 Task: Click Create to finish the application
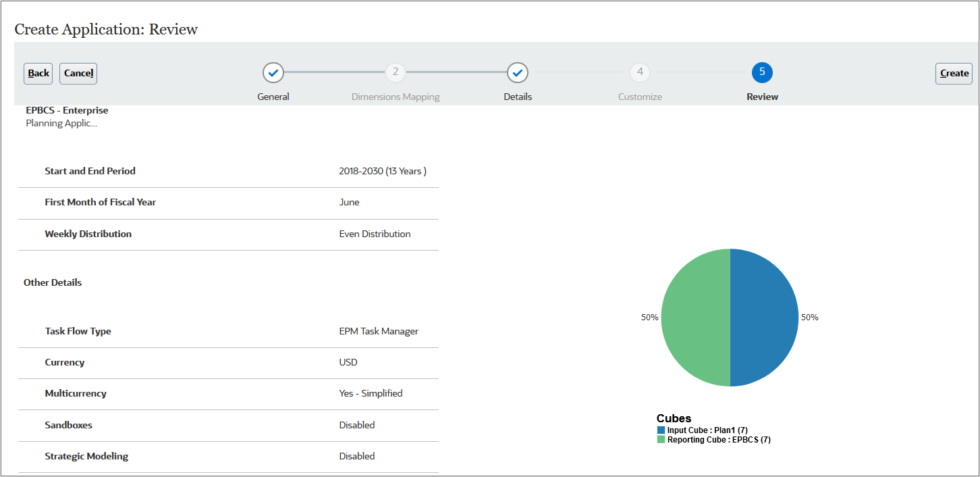pyautogui.click(x=954, y=73)
